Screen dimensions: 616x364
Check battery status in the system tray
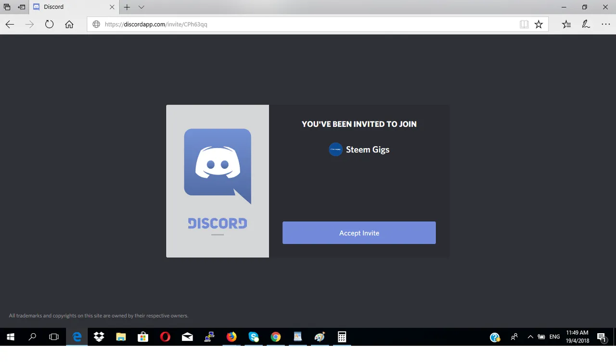(541, 337)
